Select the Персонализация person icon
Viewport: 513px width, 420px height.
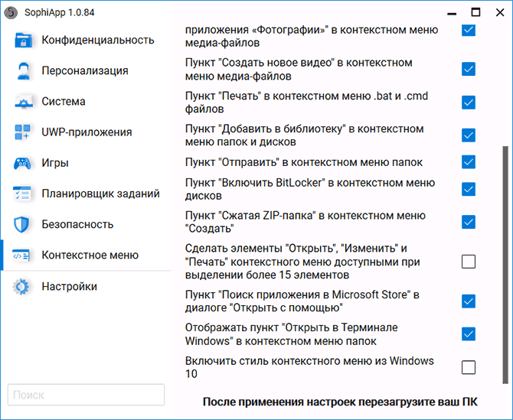[24, 71]
